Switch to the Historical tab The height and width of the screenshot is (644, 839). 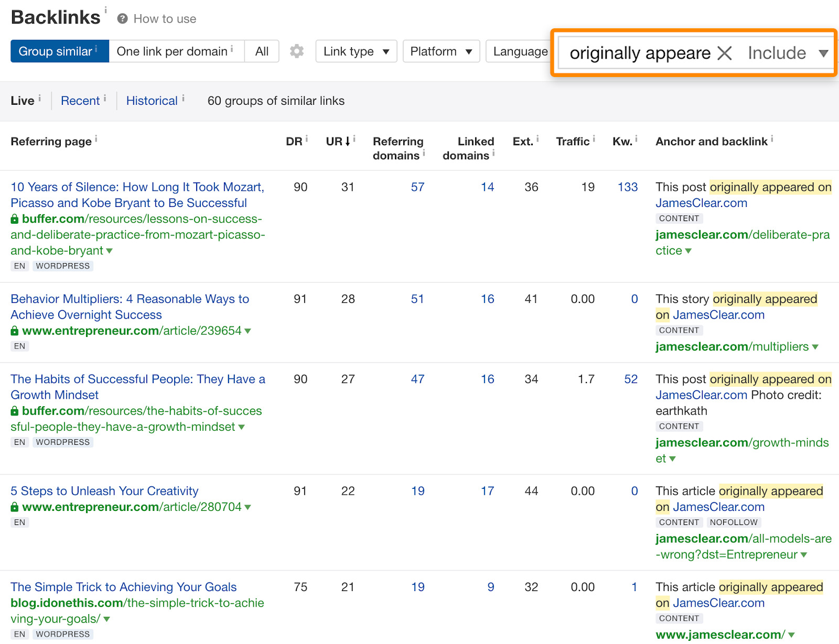coord(152,100)
